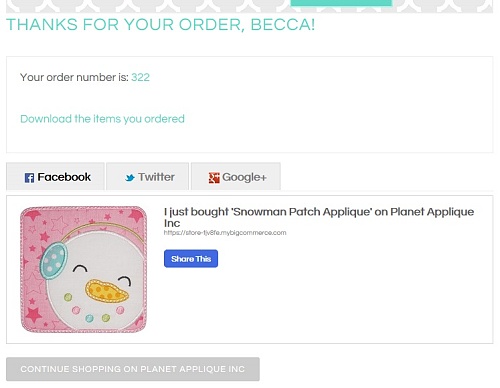Click the store mybigcommerce.com URL text

[x=225, y=233]
